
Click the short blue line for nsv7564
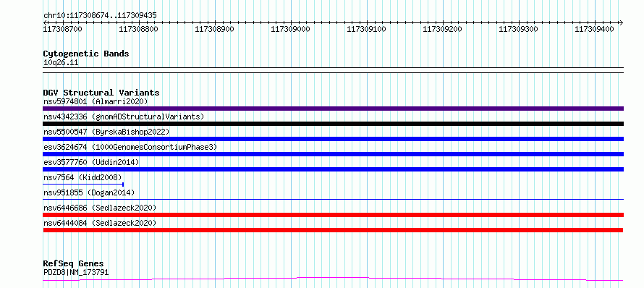coord(83,185)
